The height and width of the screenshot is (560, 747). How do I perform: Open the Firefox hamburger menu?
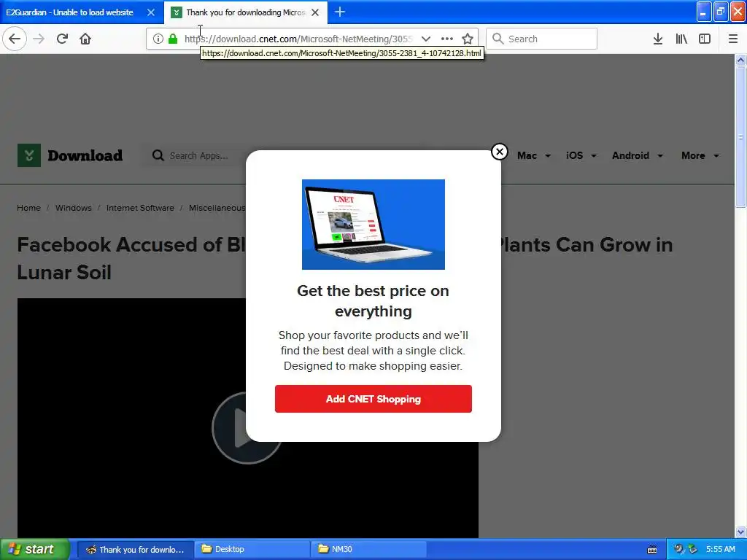pos(733,39)
